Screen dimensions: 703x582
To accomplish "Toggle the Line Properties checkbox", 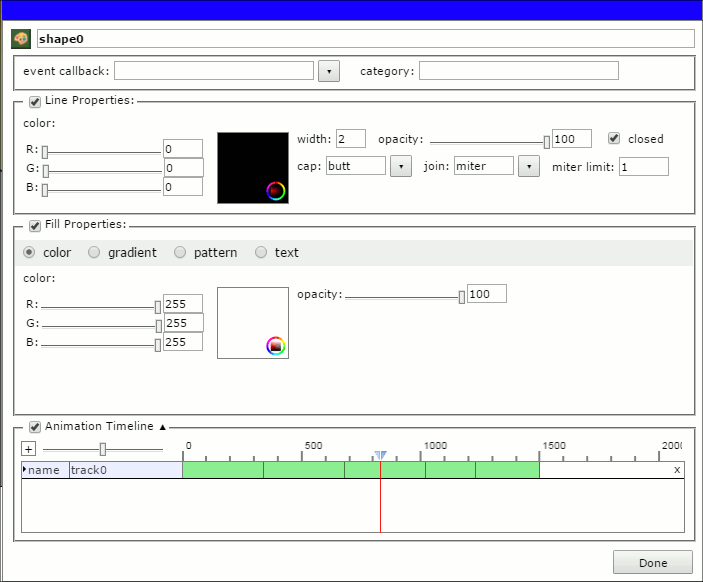I will 35,102.
